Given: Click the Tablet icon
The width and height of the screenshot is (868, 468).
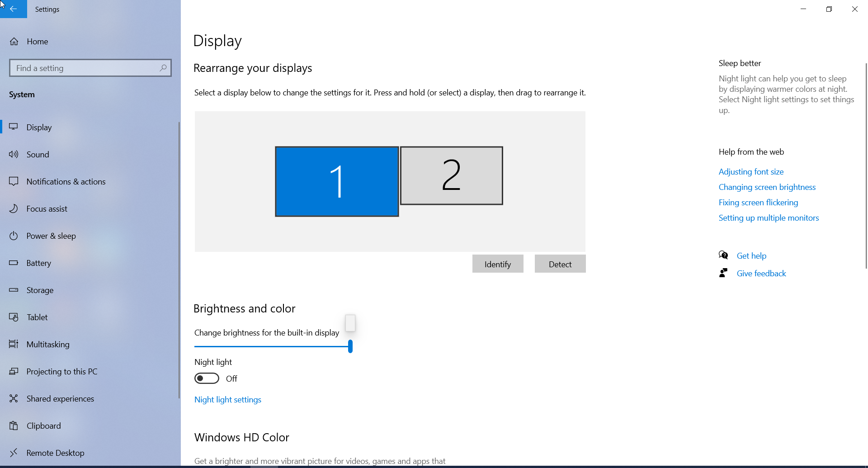Looking at the screenshot, I should coord(14,317).
